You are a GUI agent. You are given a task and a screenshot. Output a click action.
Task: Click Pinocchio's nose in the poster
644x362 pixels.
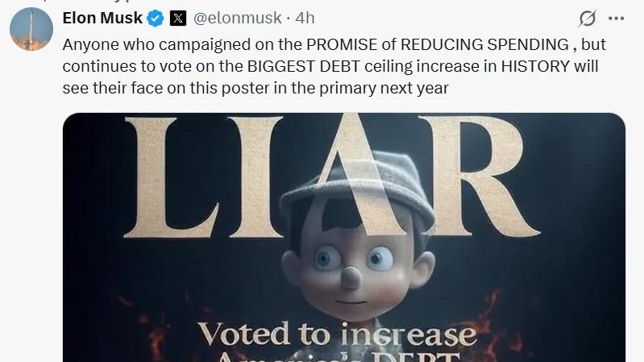(x=350, y=277)
